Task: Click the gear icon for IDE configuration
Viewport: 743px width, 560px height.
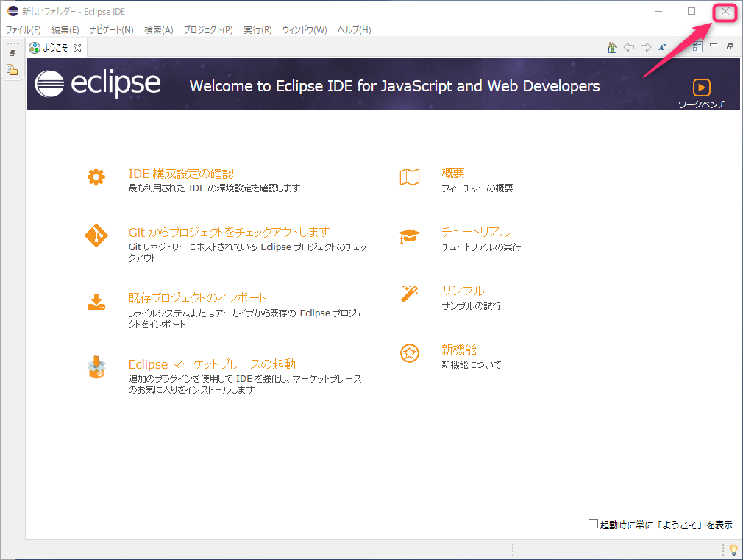Action: (96, 177)
